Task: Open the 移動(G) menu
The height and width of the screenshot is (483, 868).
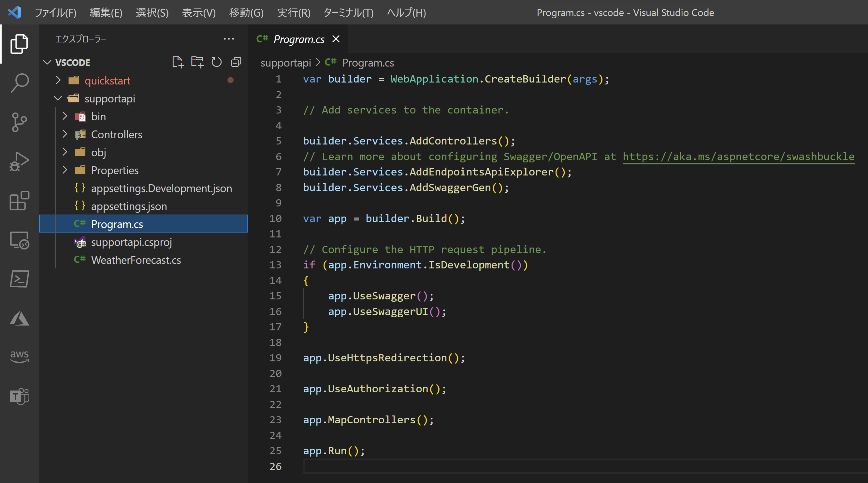Action: (x=246, y=12)
